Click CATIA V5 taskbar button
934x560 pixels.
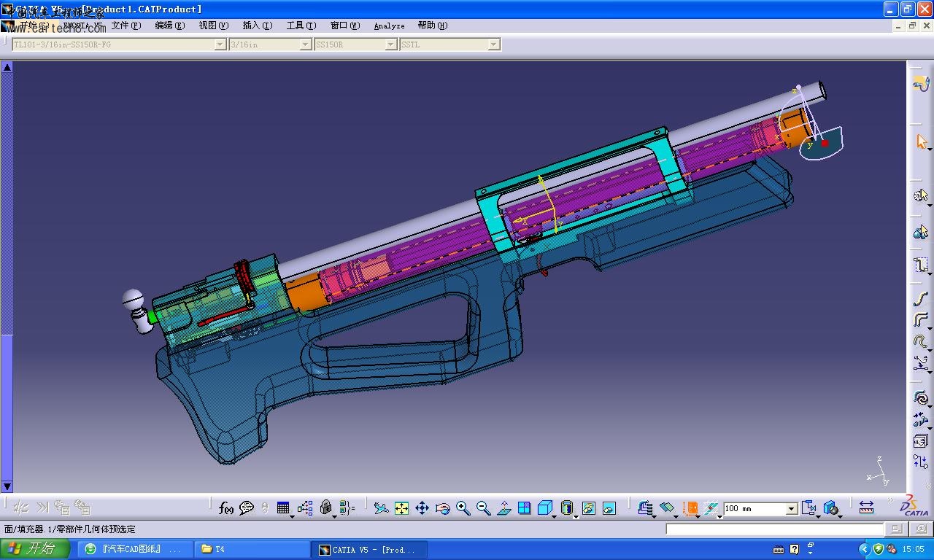click(x=370, y=549)
